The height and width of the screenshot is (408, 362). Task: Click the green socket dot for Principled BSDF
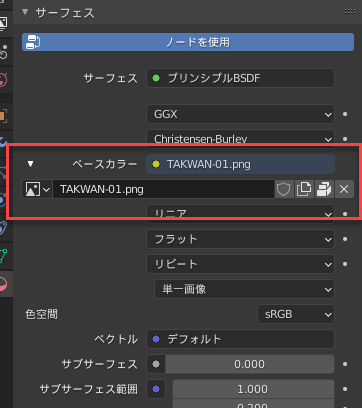(x=156, y=78)
